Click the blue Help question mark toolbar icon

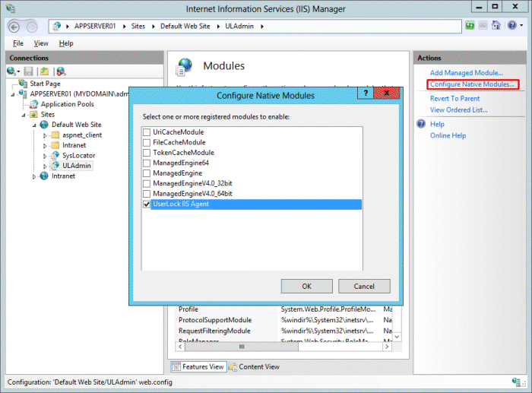coord(512,25)
